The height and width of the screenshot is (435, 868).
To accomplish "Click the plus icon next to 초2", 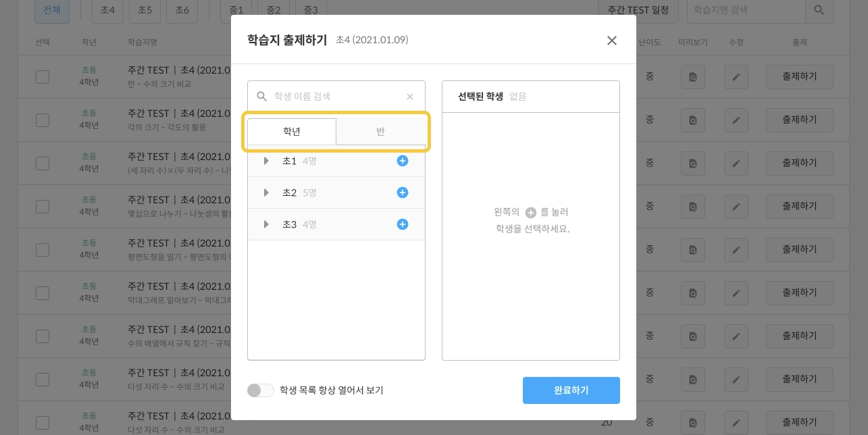I will [x=403, y=193].
